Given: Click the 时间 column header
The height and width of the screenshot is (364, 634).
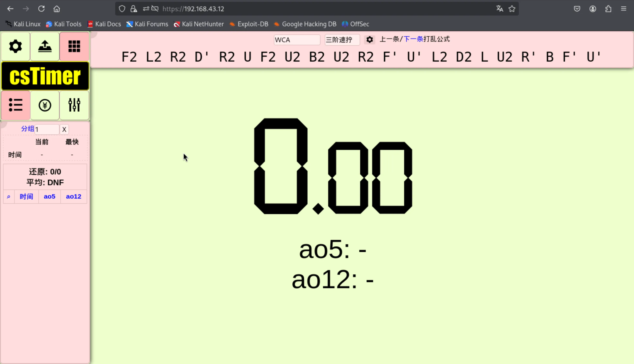Looking at the screenshot, I should coord(26,196).
